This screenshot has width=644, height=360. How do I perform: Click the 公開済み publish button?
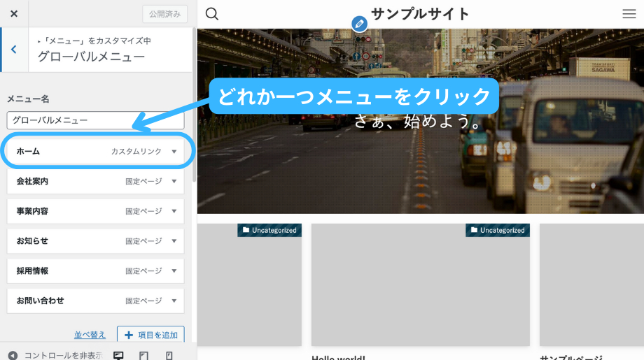point(164,14)
